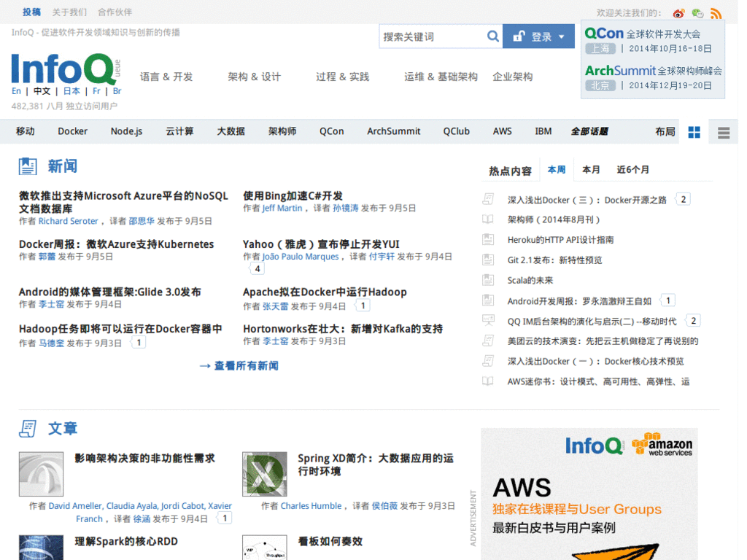747x560 pixels.
Task: Open the 大数据 topic
Action: [231, 131]
